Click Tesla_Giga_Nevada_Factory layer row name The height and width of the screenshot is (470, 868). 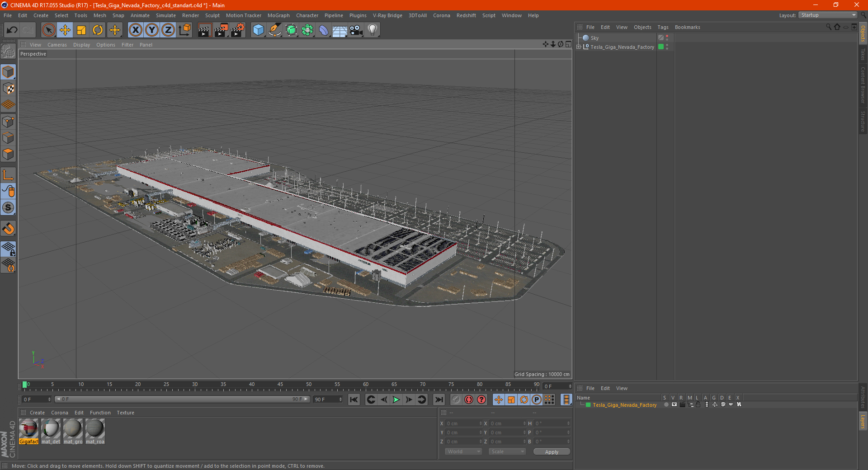point(624,405)
